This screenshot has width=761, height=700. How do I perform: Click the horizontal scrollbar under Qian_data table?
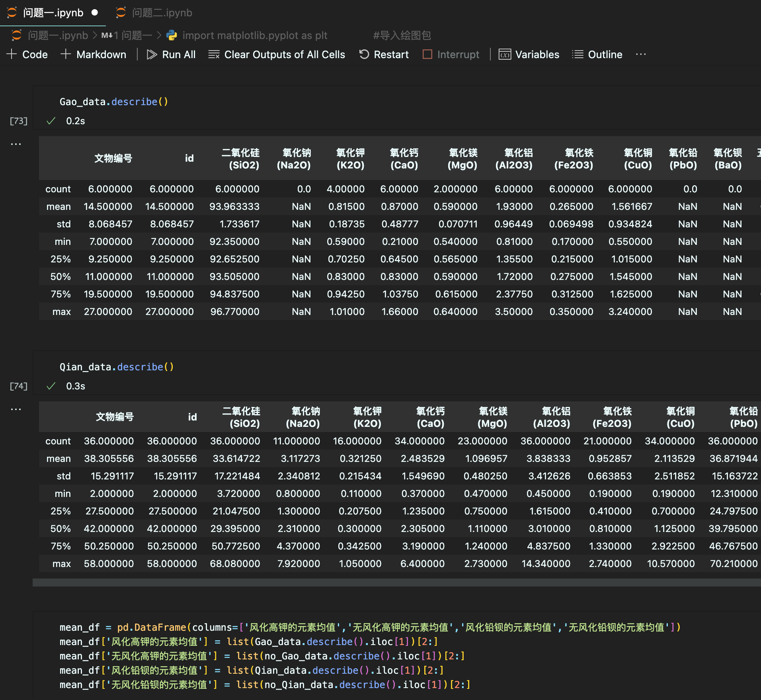(396, 583)
